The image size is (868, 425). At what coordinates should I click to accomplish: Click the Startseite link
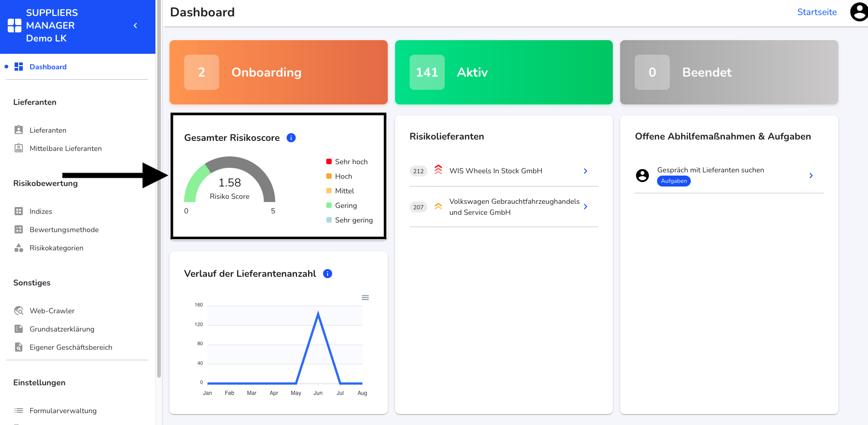(817, 12)
